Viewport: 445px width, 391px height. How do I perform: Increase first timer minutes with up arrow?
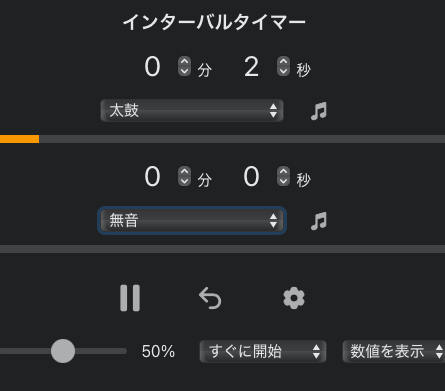[184, 61]
